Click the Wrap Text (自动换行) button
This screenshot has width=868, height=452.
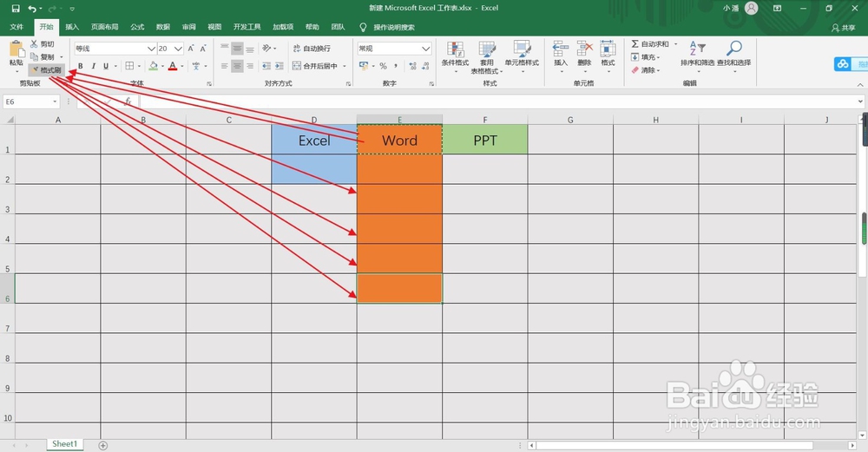coord(312,49)
